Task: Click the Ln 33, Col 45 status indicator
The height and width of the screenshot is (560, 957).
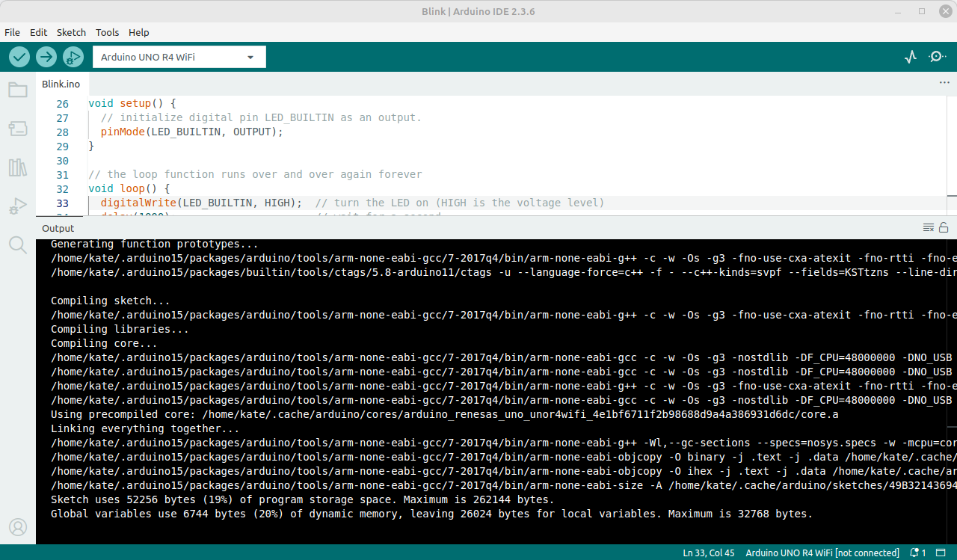Action: tap(708, 553)
